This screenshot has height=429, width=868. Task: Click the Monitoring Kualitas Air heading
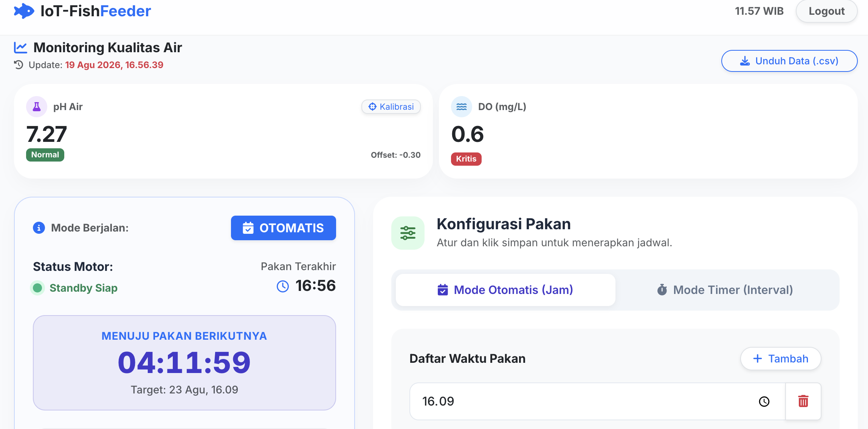click(108, 48)
